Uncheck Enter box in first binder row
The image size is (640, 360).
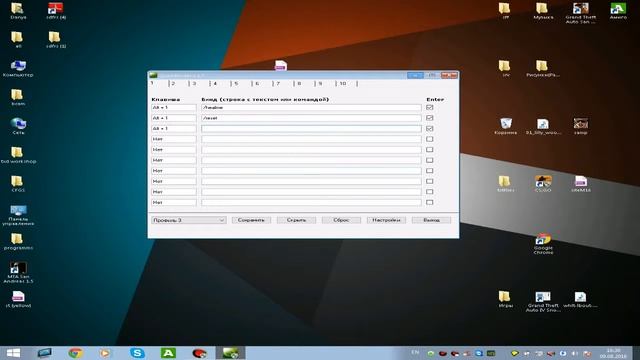tap(429, 107)
